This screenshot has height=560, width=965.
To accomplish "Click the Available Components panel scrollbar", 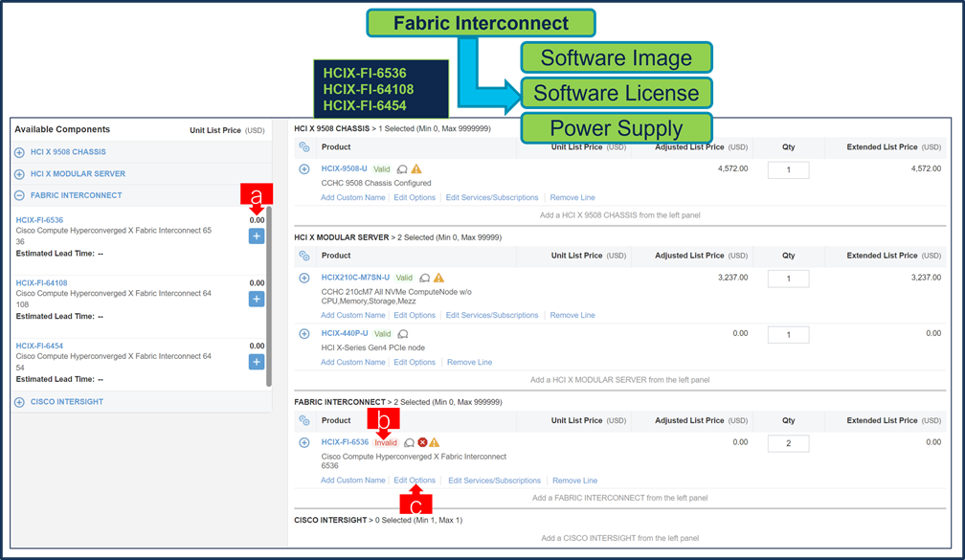I will [269, 297].
